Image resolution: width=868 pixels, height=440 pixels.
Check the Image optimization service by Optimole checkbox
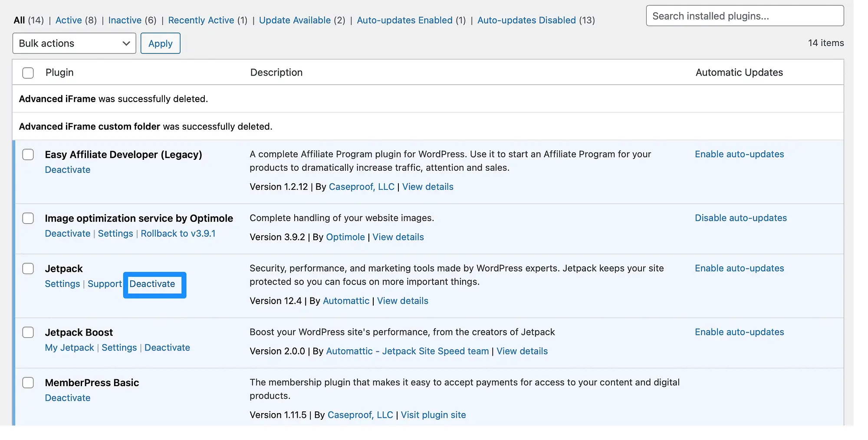pyautogui.click(x=28, y=218)
